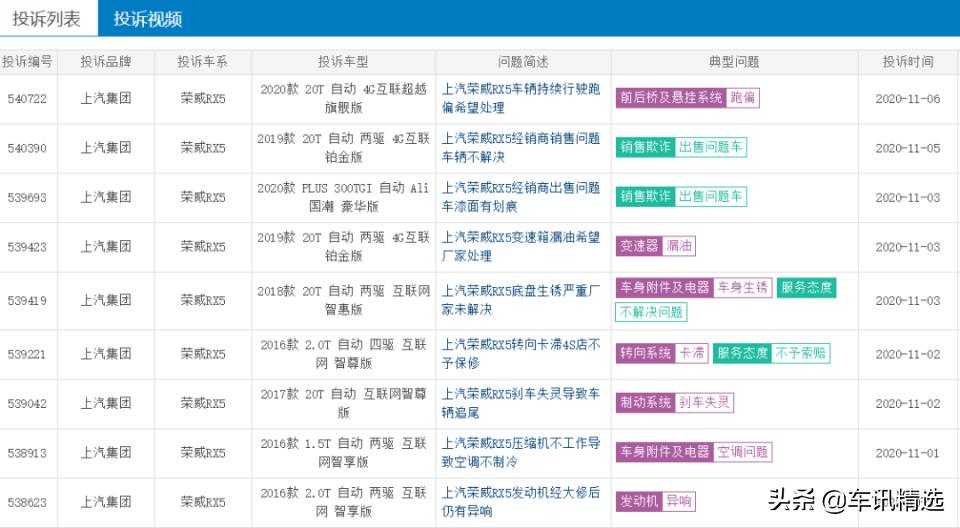Click the 典型问题 column header
Image resolution: width=960 pixels, height=528 pixels.
[734, 62]
